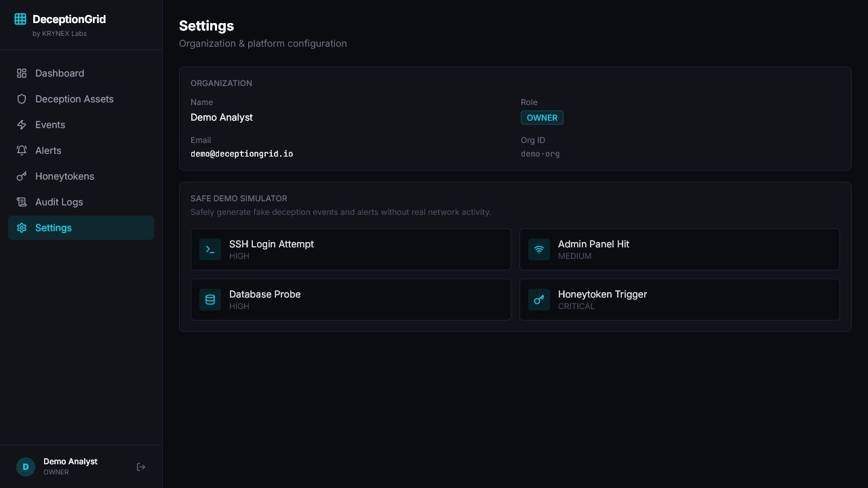
Task: Click the key icon beside Honeytokens
Action: point(22,176)
